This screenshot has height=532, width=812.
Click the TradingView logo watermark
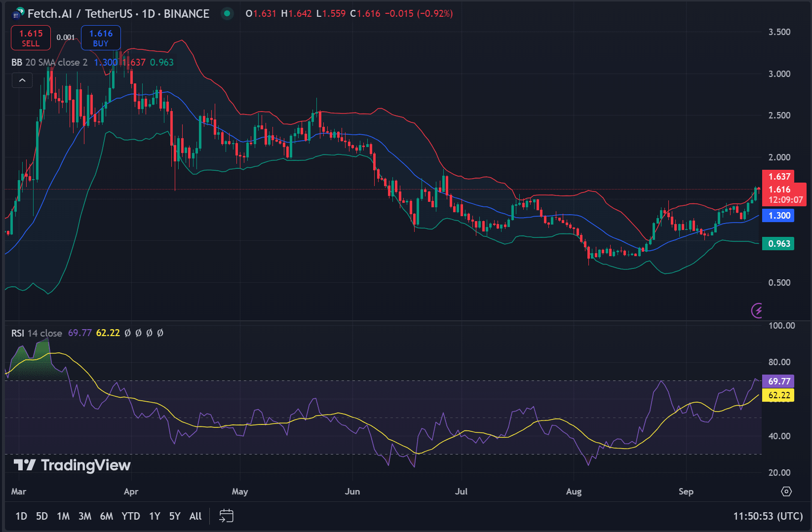(72, 465)
